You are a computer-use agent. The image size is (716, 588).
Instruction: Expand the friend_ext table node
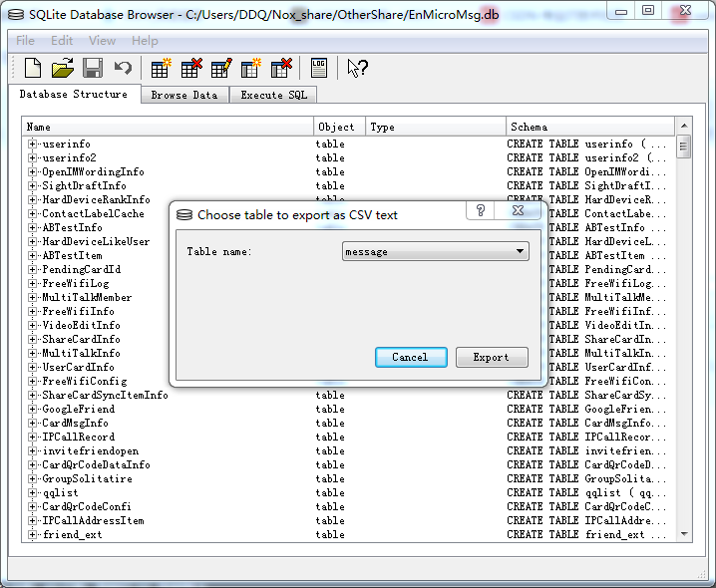[x=32, y=534]
